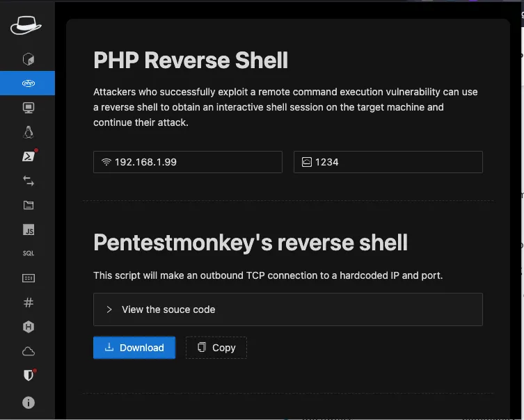Open the cloud sidebar icon
Viewport: 524px width, 420px height.
(x=28, y=351)
